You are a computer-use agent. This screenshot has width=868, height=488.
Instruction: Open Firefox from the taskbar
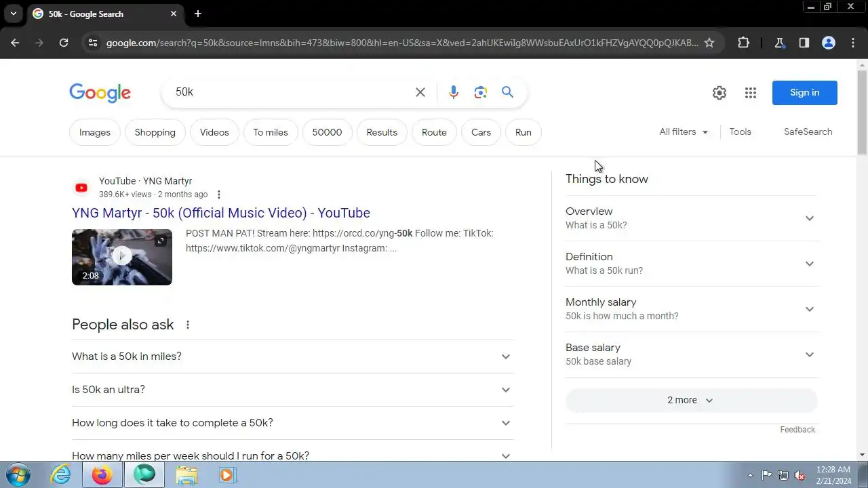[x=102, y=475]
